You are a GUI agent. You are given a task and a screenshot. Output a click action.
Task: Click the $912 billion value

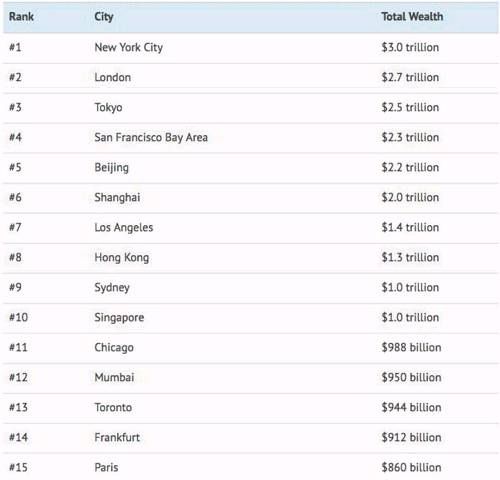[411, 437]
